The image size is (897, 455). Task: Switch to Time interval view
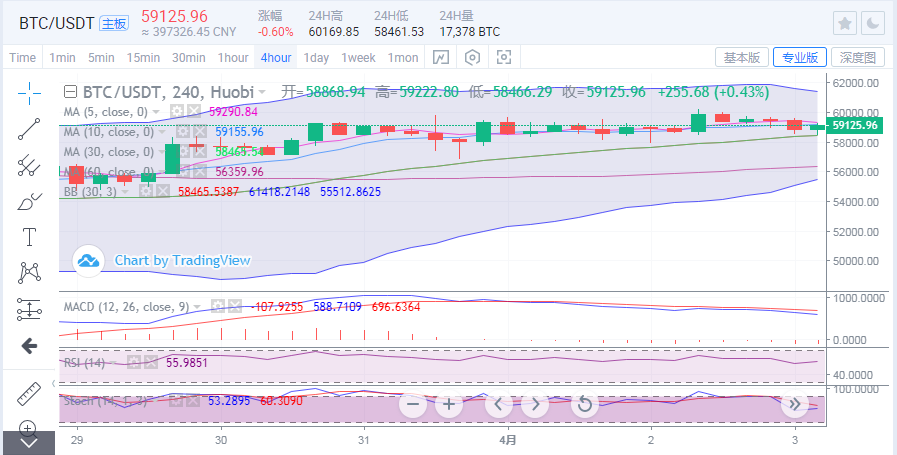click(23, 58)
